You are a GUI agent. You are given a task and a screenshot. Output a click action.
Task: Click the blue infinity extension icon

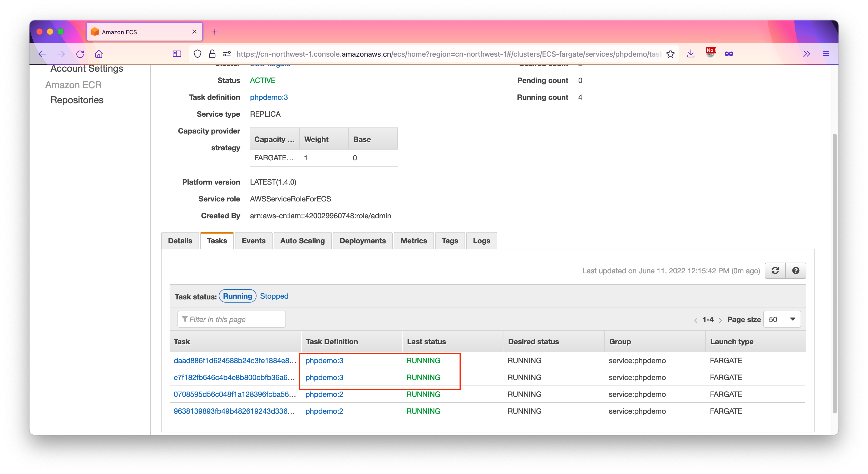[729, 54]
